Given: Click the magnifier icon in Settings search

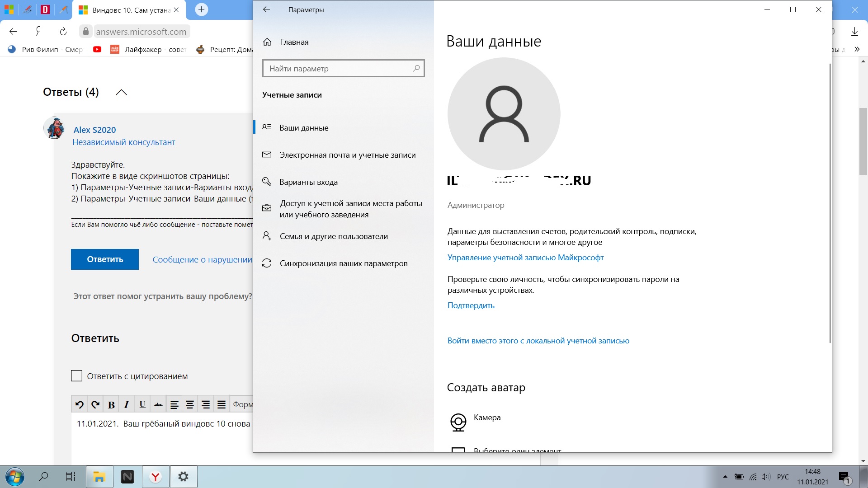Looking at the screenshot, I should pos(416,68).
